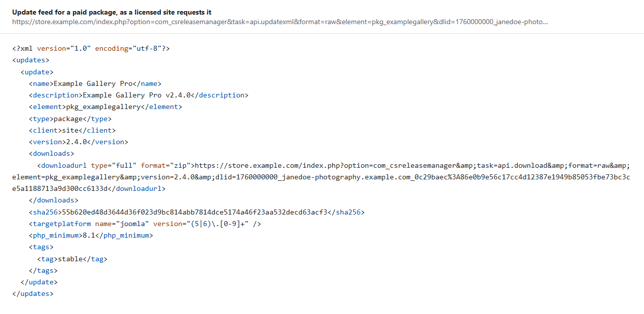Click the opening <downloads> tag
The width and height of the screenshot is (644, 314).
pyautogui.click(x=51, y=154)
